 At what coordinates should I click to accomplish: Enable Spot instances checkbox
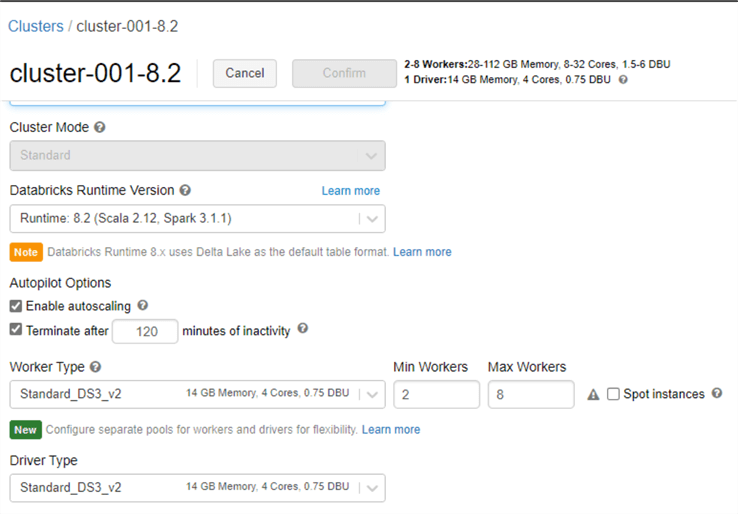point(613,394)
